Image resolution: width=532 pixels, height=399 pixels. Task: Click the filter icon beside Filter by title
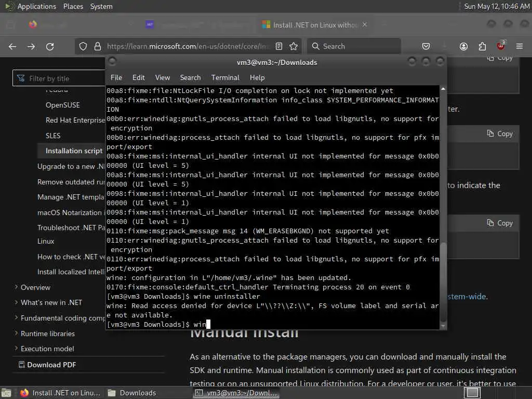pyautogui.click(x=21, y=78)
